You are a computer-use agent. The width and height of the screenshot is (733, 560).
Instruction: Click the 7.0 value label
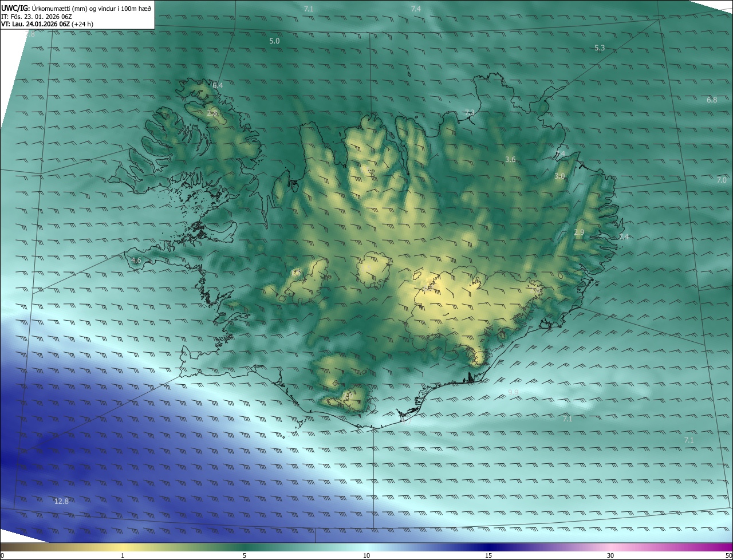[x=722, y=180]
